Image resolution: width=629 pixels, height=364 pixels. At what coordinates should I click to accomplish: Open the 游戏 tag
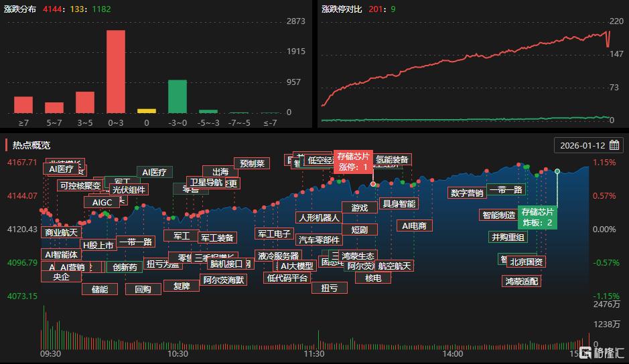click(360, 207)
